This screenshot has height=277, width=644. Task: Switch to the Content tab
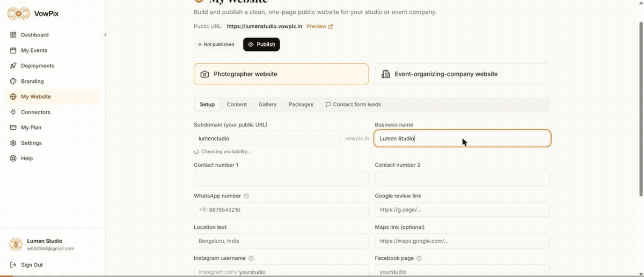[x=237, y=104]
